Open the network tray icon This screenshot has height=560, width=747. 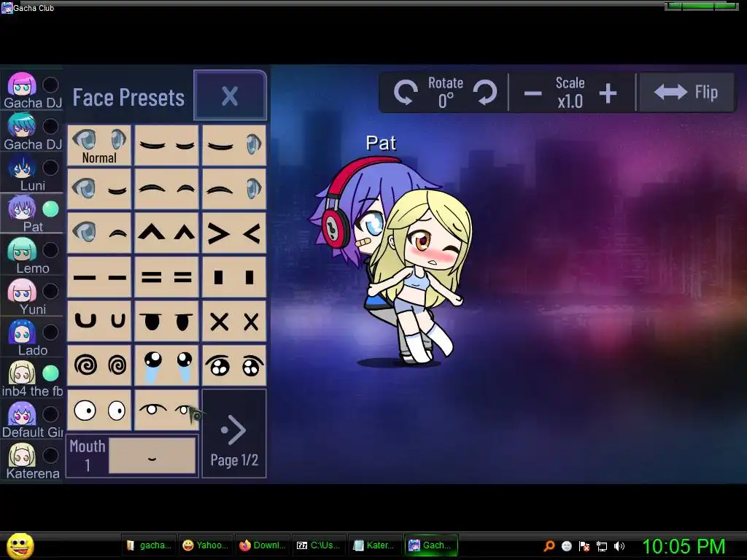pos(601,546)
